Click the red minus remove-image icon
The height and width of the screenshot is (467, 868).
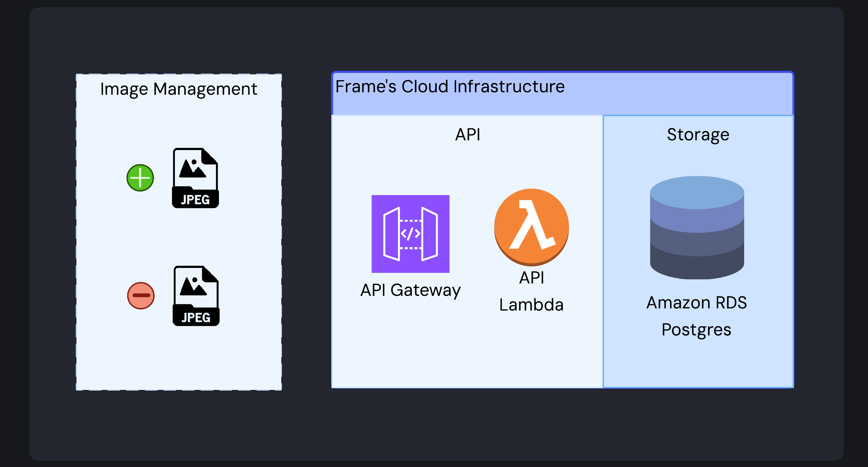(x=141, y=296)
